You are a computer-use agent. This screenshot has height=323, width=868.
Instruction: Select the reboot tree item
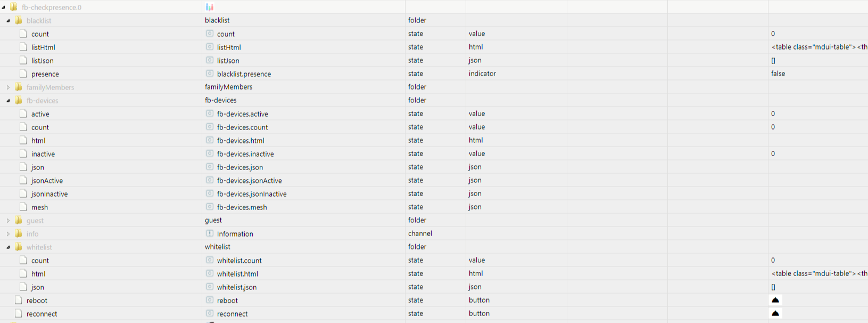[x=37, y=301]
